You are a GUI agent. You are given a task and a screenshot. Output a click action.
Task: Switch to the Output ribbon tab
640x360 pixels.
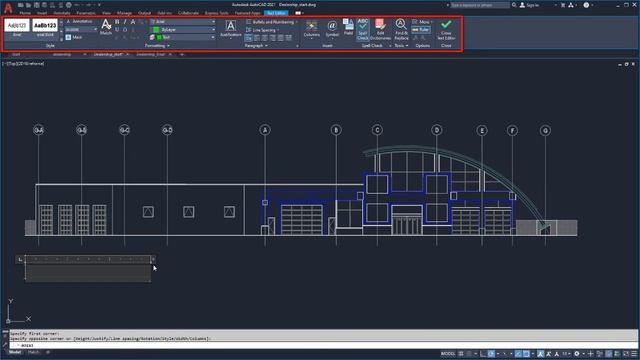click(x=144, y=13)
